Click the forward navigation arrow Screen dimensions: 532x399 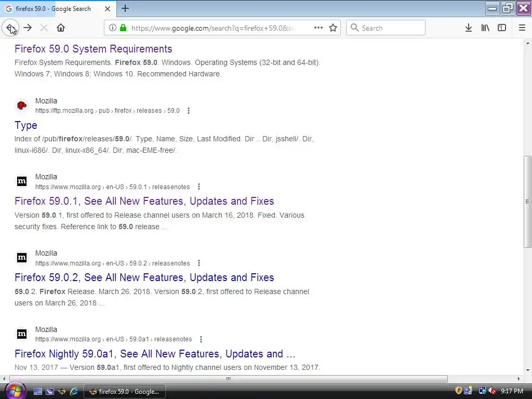coord(28,28)
